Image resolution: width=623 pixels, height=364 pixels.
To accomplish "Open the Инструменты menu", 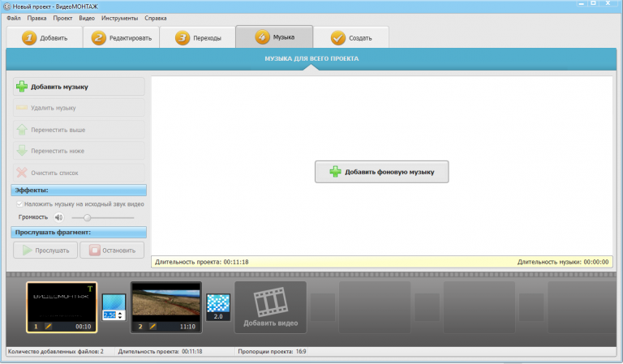I will coord(119,19).
